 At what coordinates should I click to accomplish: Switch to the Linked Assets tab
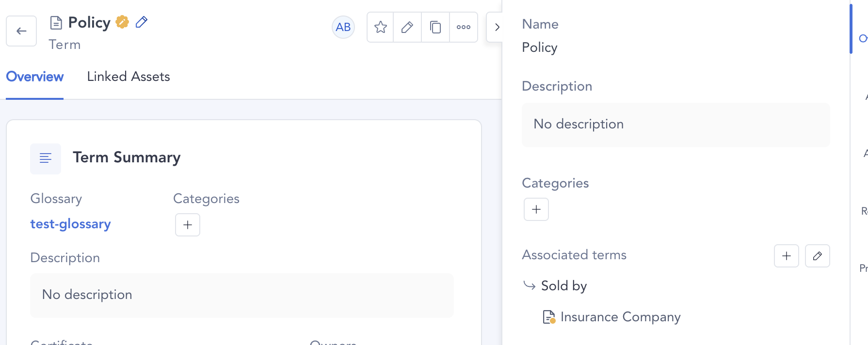[x=129, y=77]
